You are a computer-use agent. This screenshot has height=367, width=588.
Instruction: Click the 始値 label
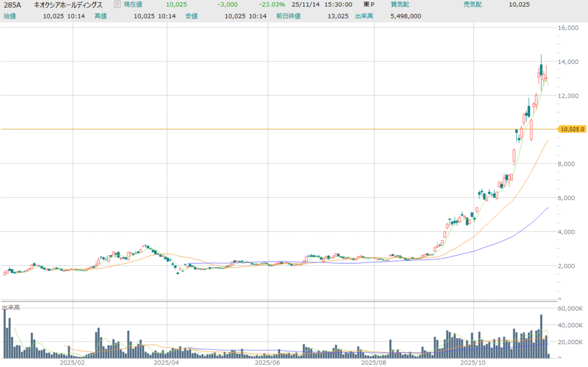tap(10, 16)
